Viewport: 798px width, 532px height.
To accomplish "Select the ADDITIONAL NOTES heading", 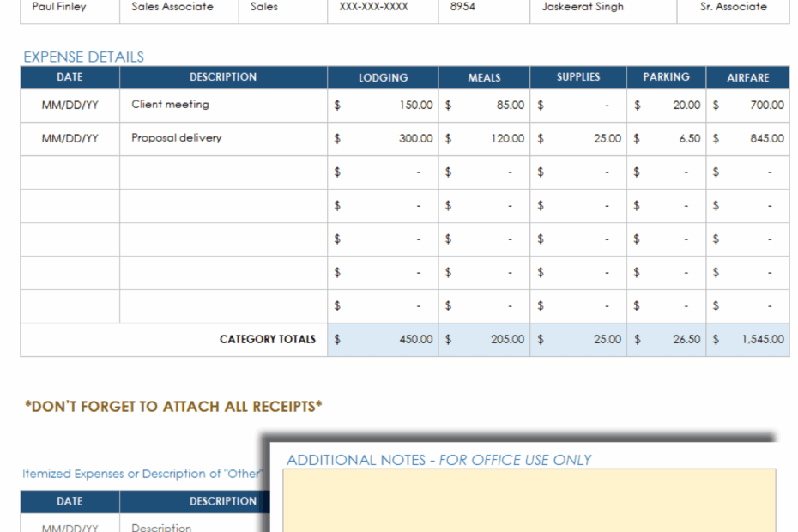I will [438, 460].
